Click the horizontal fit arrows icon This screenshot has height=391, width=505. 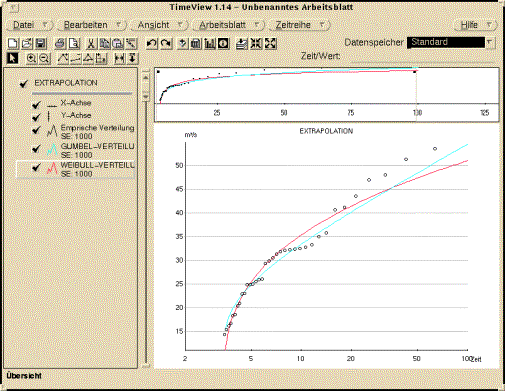(119, 59)
